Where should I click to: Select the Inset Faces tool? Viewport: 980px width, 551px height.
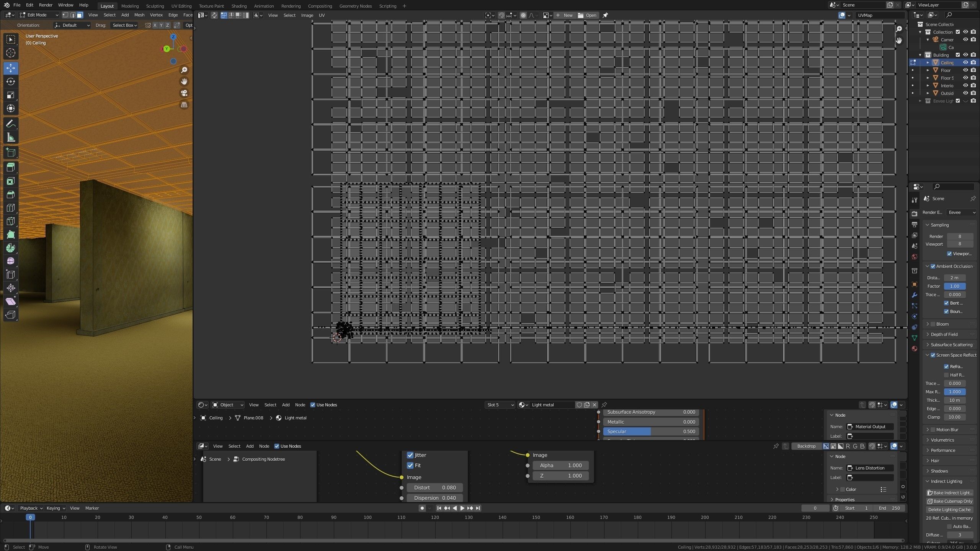(x=11, y=181)
